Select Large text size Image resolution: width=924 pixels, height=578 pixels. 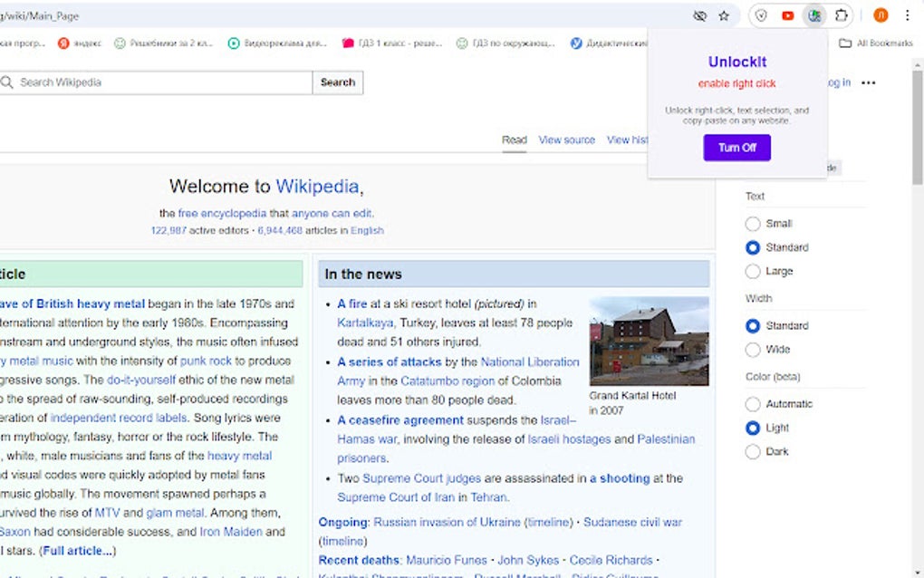(753, 271)
